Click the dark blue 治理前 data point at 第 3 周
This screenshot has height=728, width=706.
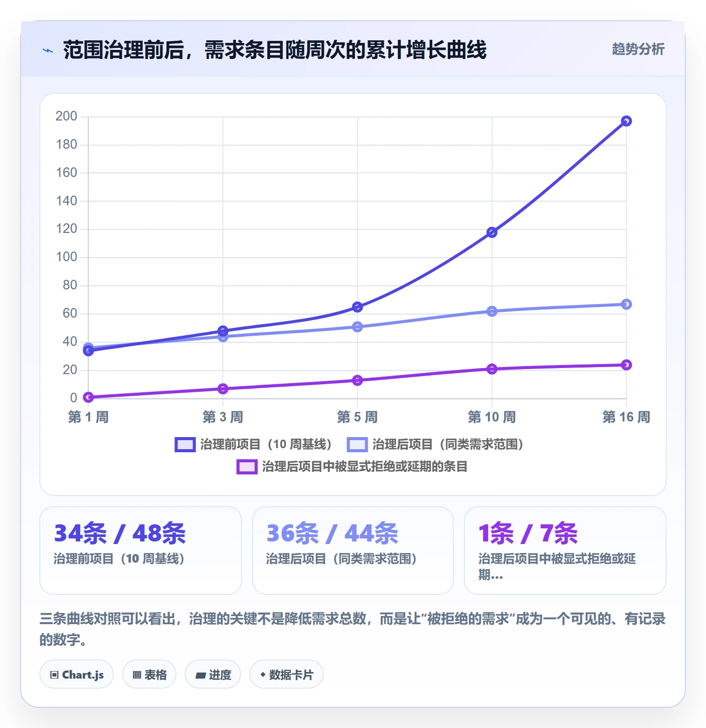pos(223,331)
